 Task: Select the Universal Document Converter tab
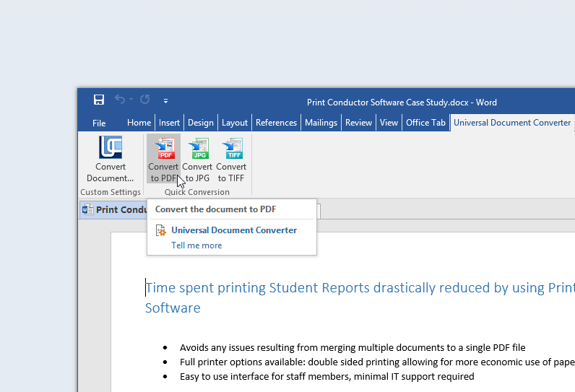tap(512, 123)
